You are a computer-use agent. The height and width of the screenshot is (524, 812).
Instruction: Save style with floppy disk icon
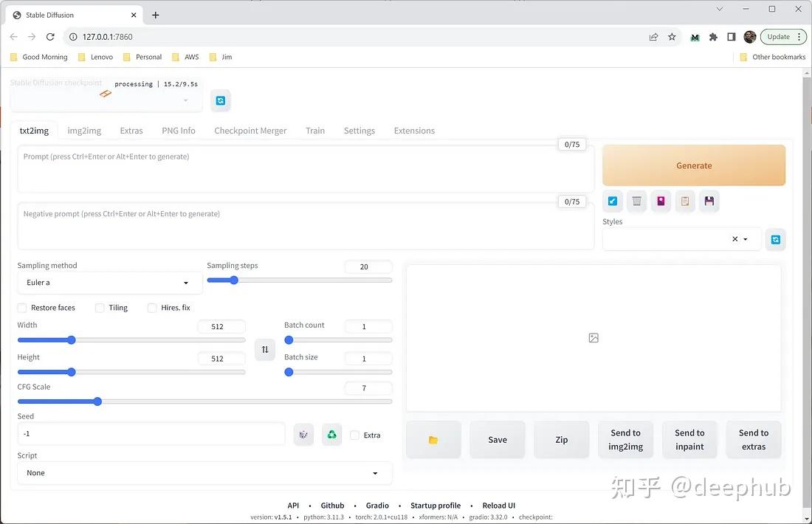(x=709, y=201)
